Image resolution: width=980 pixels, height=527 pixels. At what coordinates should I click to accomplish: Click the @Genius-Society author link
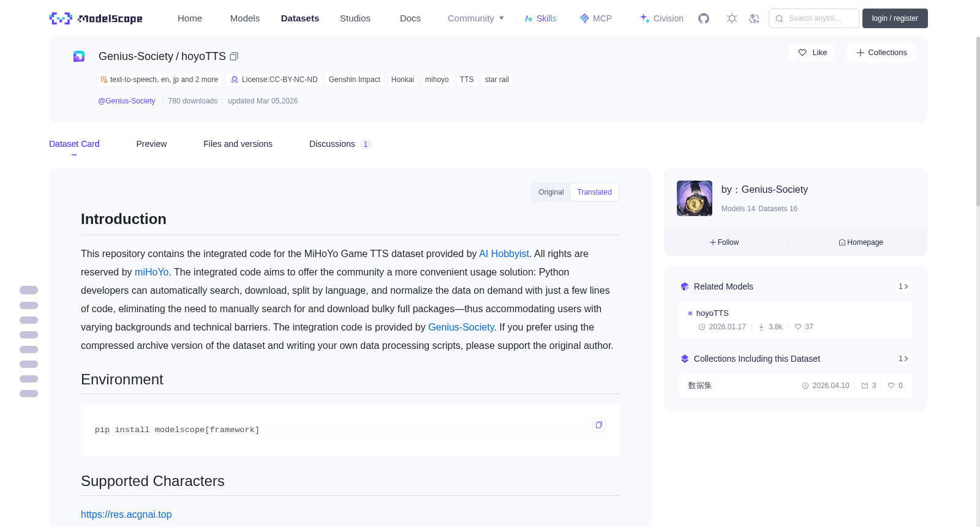(x=127, y=101)
